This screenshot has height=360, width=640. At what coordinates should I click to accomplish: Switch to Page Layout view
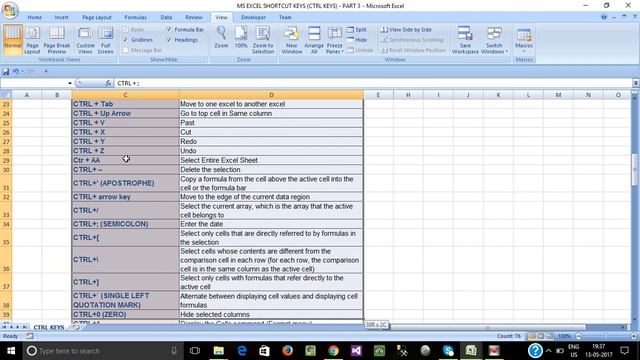pyautogui.click(x=32, y=40)
